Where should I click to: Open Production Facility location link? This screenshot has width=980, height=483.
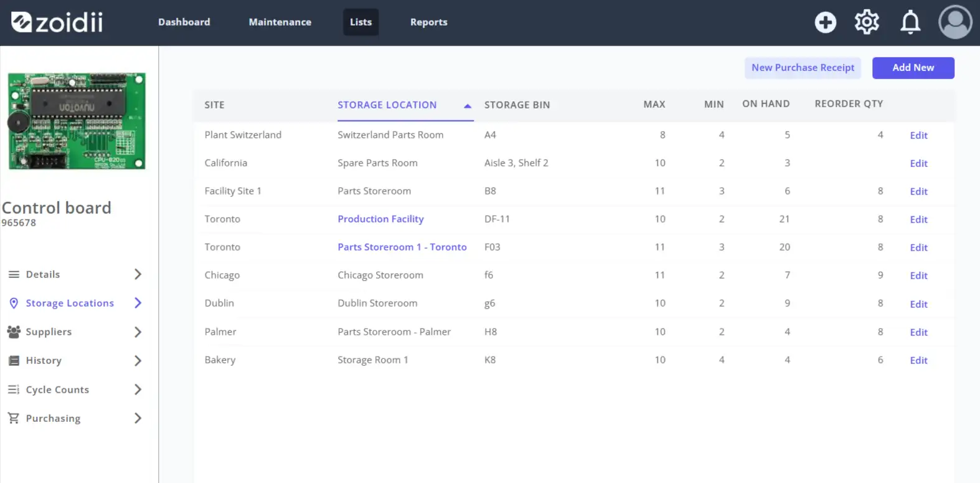pyautogui.click(x=380, y=219)
